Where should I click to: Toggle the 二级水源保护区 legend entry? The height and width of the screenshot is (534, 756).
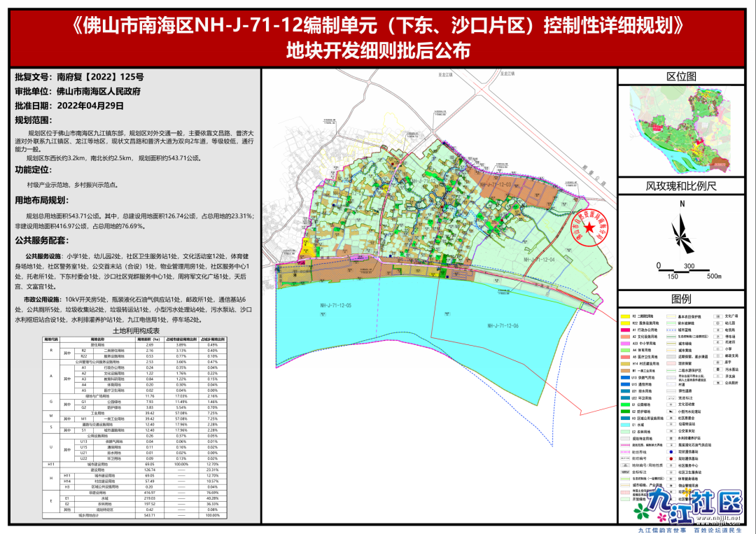point(671,371)
